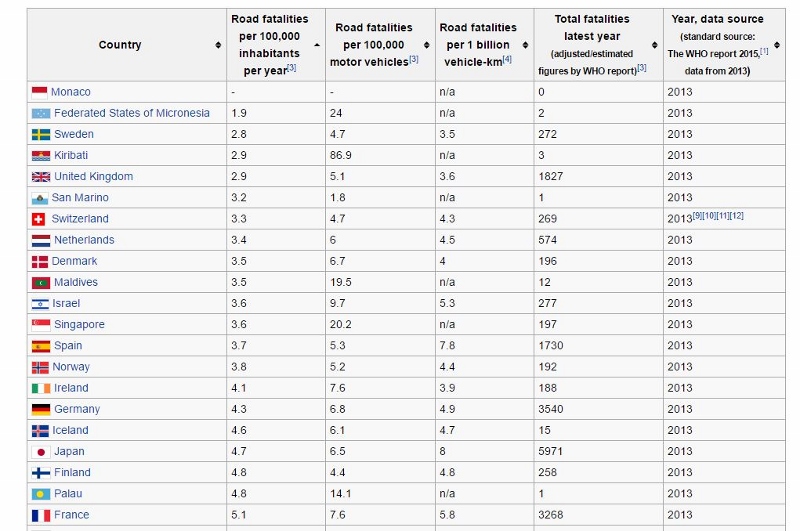800x531 pixels.
Task: Sort table by Country column arrows
Action: tap(218, 45)
